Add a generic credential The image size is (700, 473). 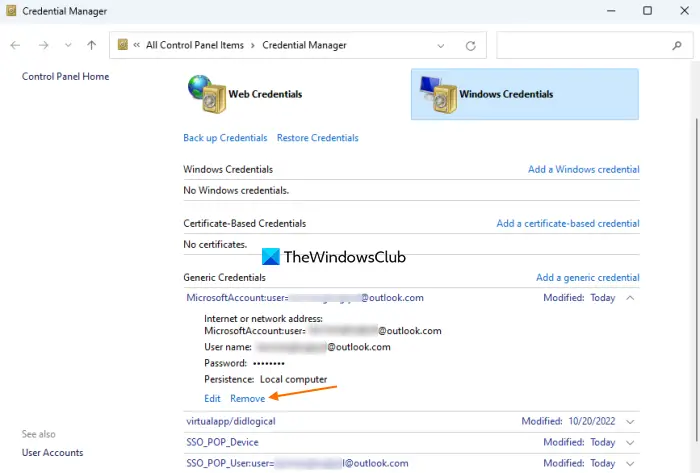588,278
